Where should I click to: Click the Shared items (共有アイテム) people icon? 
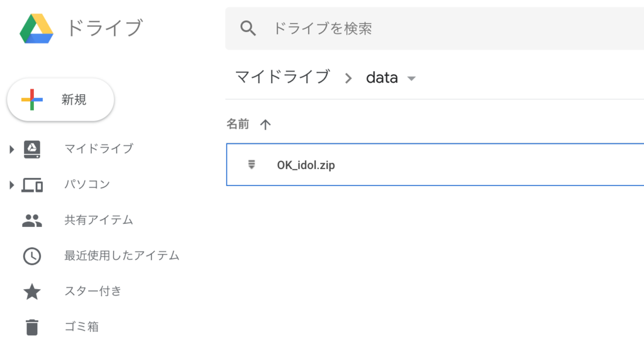[x=32, y=221]
